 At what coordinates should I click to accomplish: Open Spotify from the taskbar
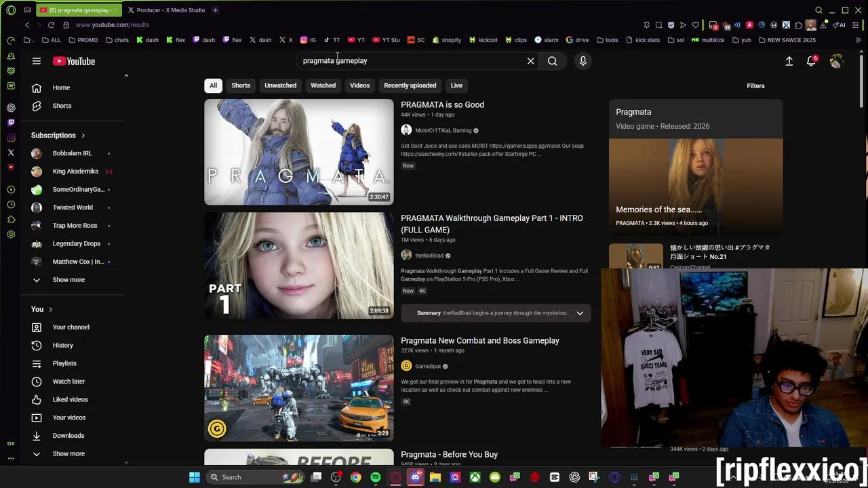pos(376,477)
